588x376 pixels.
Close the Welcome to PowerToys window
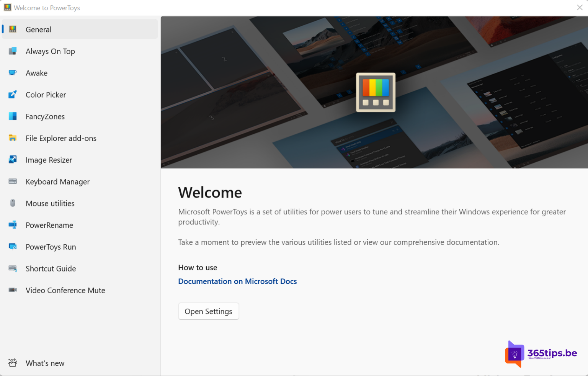click(x=580, y=7)
